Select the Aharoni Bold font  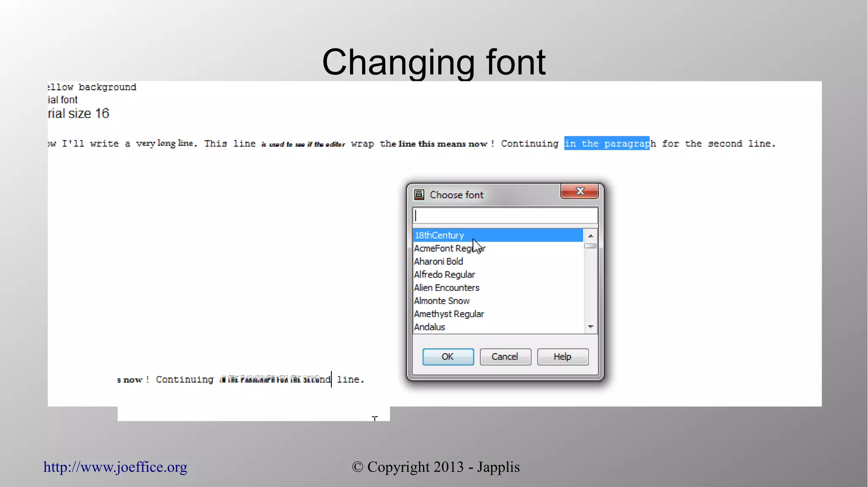point(498,261)
